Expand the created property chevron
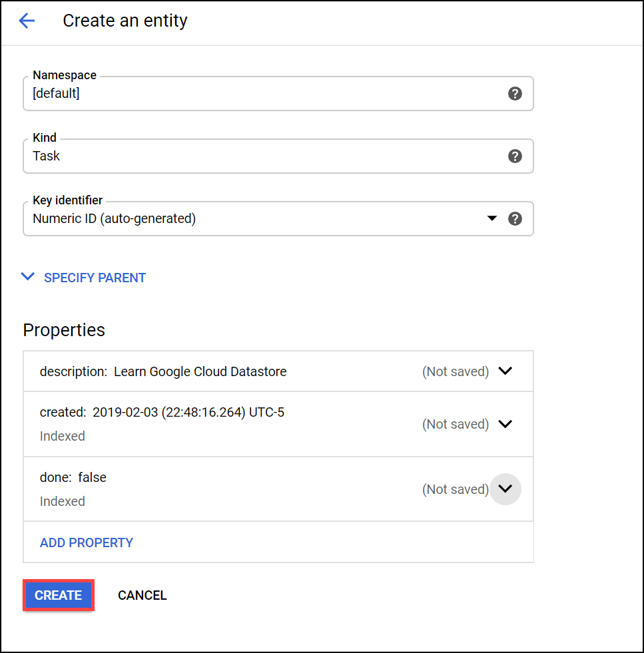 click(505, 424)
